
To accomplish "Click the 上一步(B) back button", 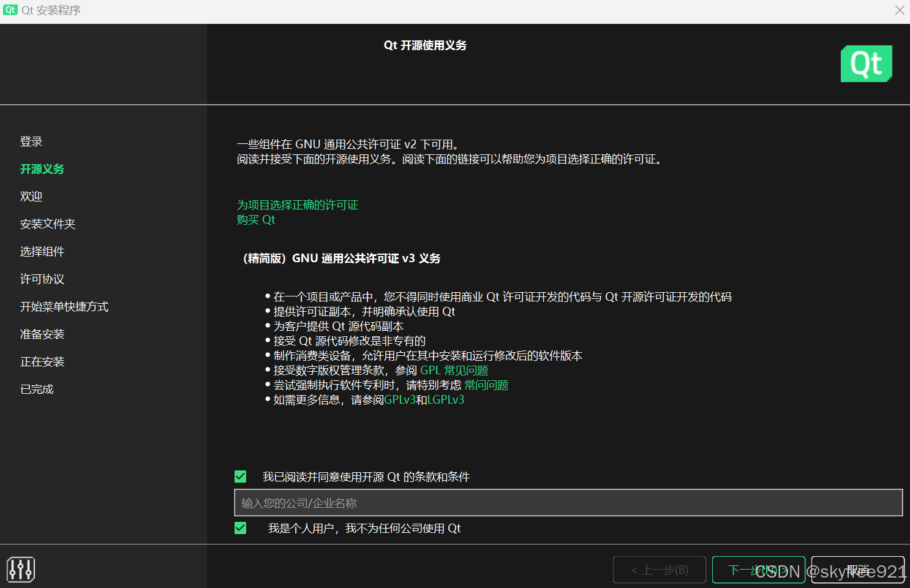I will click(660, 570).
